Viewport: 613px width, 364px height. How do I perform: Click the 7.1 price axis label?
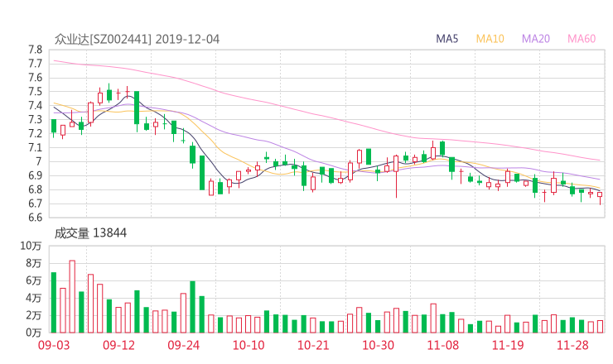(x=35, y=147)
